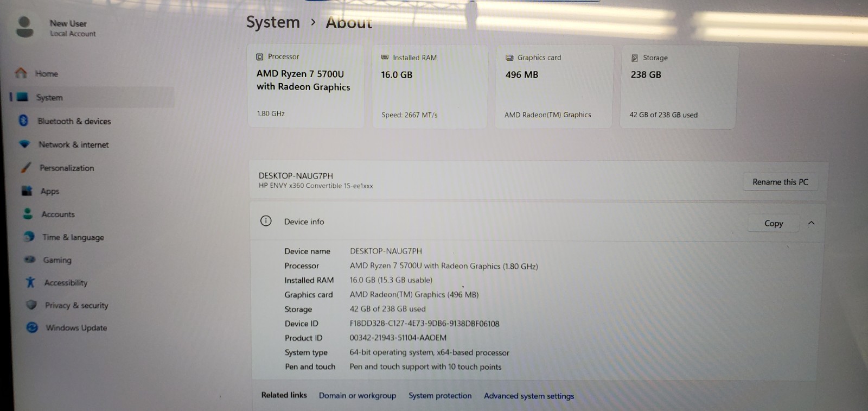Click the Storage icon on card

click(x=634, y=58)
